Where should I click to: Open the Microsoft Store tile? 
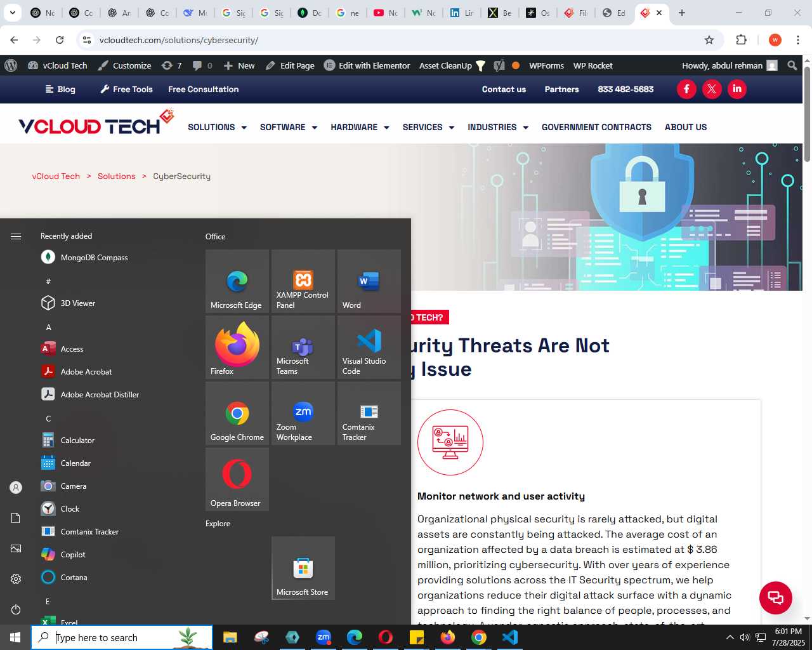pos(303,568)
